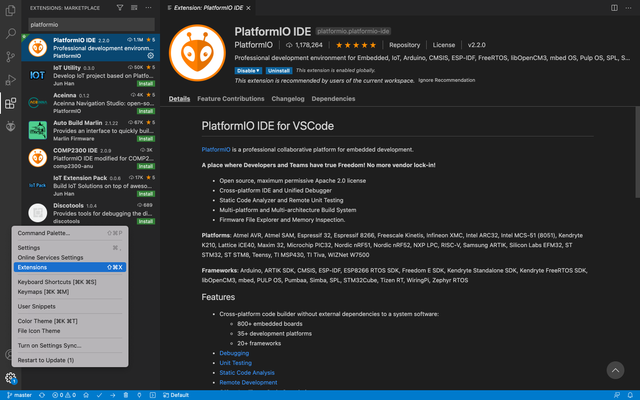Click the PlatformIO publisher name
This screenshot has height=400, width=640.
click(253, 45)
